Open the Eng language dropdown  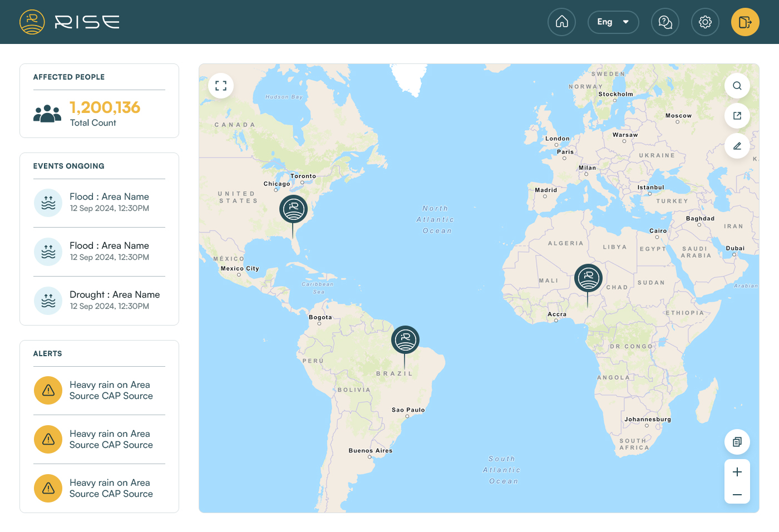(x=613, y=22)
